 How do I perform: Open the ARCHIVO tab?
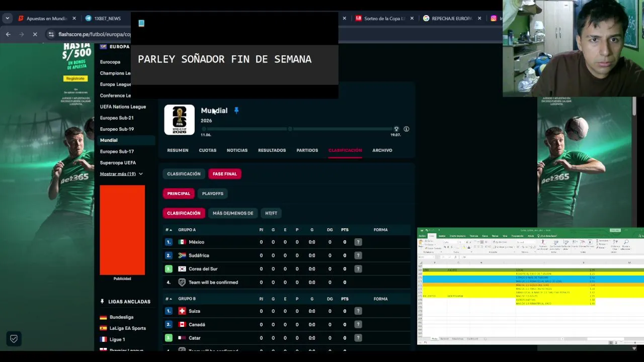(x=382, y=150)
